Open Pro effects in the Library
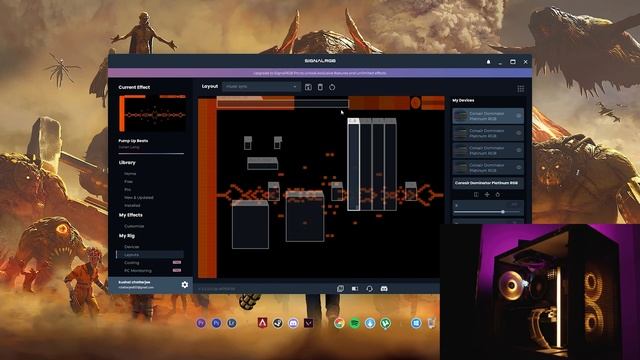Viewport: 640px width, 360px height. (128, 189)
